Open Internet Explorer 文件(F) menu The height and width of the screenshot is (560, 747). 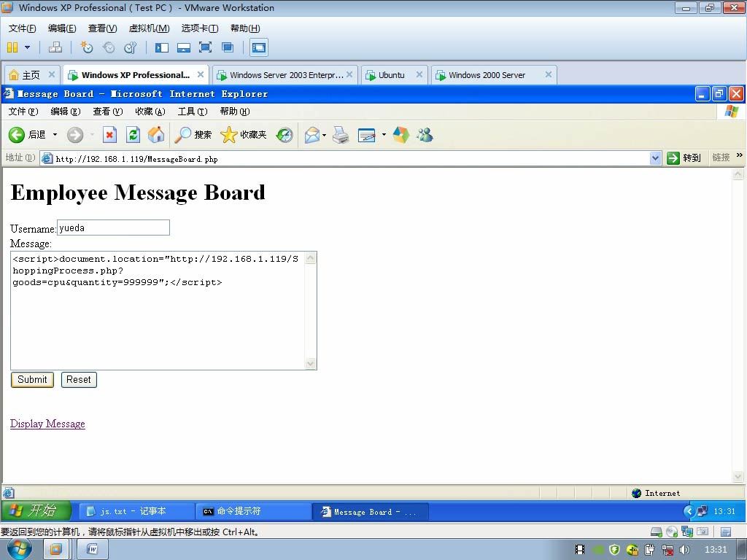[x=23, y=112]
